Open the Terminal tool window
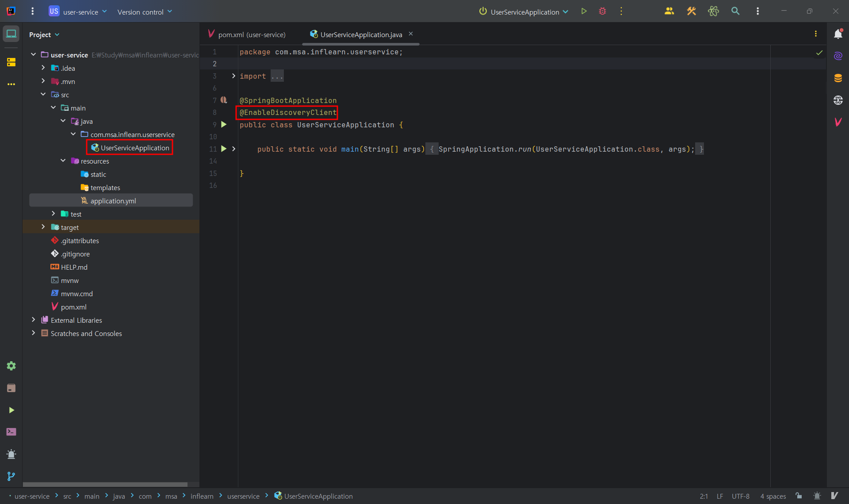This screenshot has width=849, height=504. click(x=11, y=432)
